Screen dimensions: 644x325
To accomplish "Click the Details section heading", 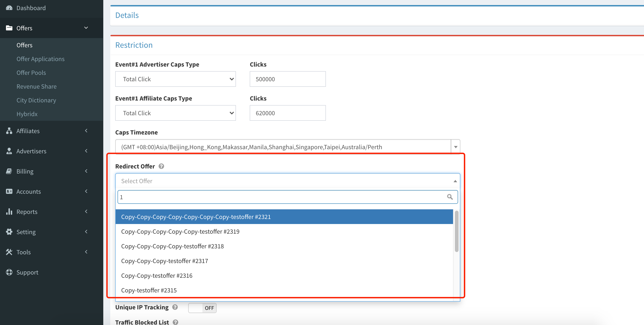I will click(x=127, y=15).
